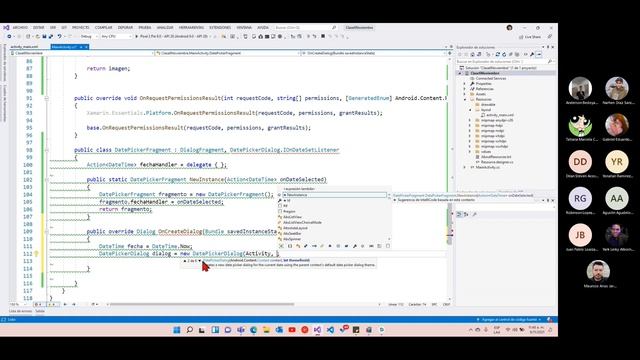
Task: Open the DEPURAR menu
Action: click(x=125, y=27)
